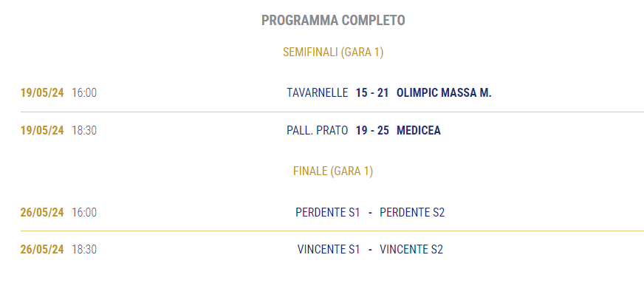
Task: Select the PERDENTE S1 placeholder
Action: coord(328,212)
